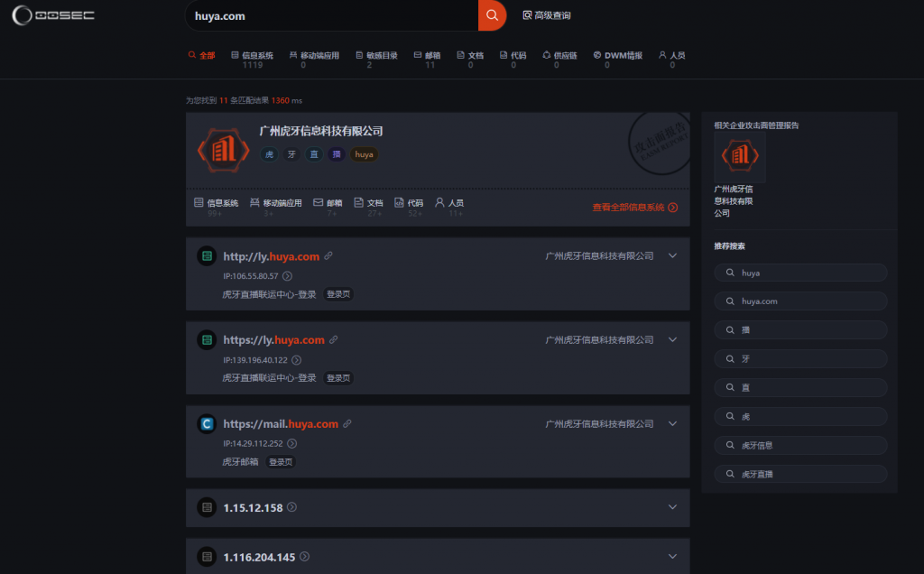Focus the search field containing huya.com

click(x=332, y=16)
